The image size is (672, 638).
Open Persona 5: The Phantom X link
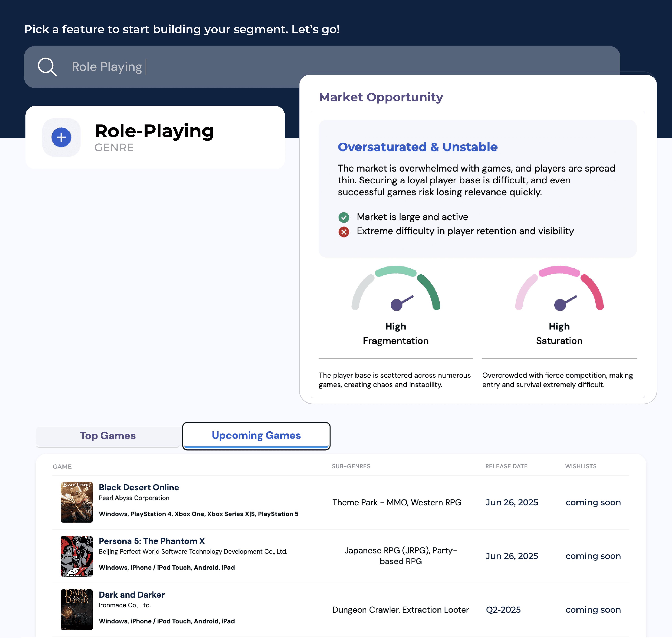point(152,541)
